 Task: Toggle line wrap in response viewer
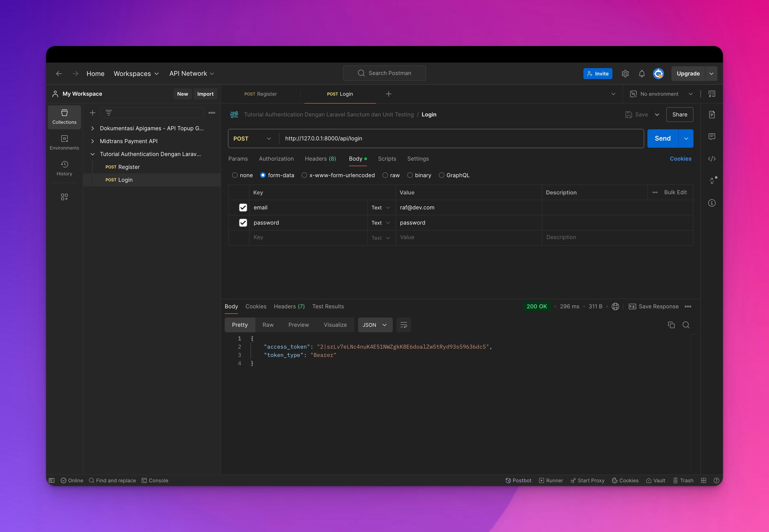tap(404, 325)
